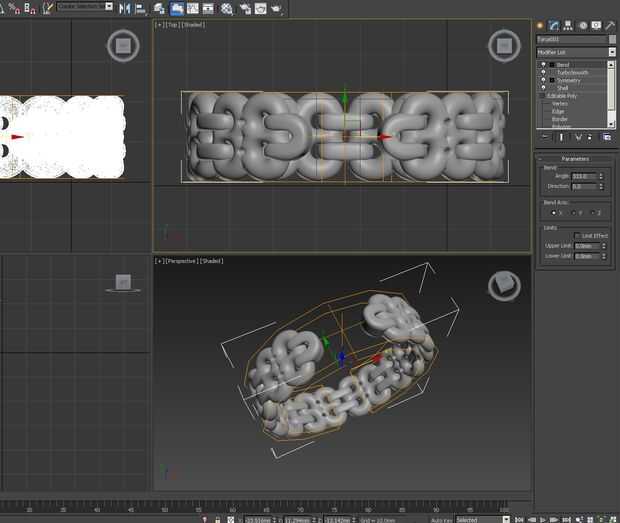Image resolution: width=620 pixels, height=523 pixels.
Task: Click the Auto Key button
Action: 441,520
